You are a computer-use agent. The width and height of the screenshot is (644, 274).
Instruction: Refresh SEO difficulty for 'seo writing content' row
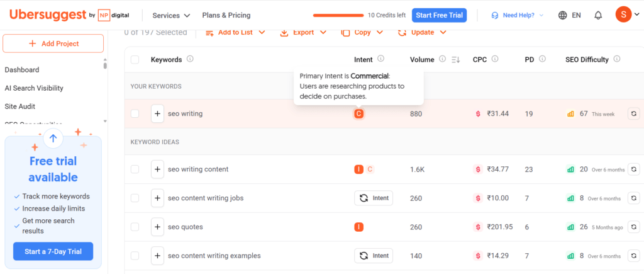coord(634,169)
